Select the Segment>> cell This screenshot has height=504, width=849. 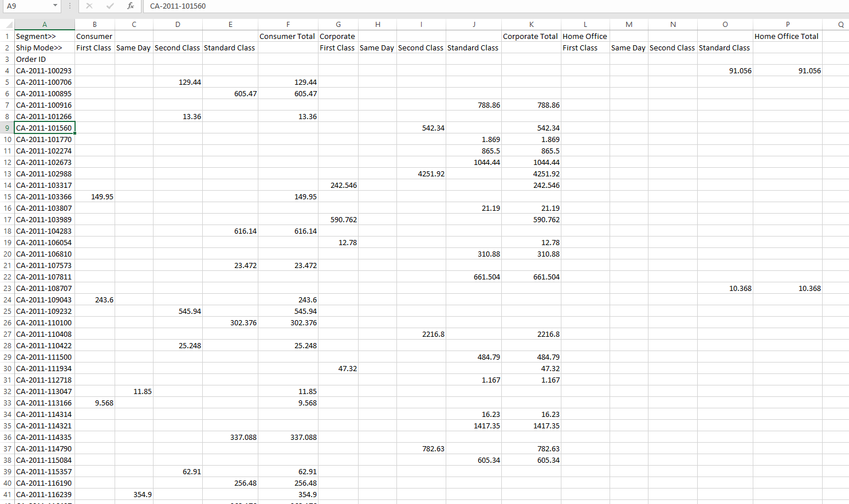coord(44,37)
